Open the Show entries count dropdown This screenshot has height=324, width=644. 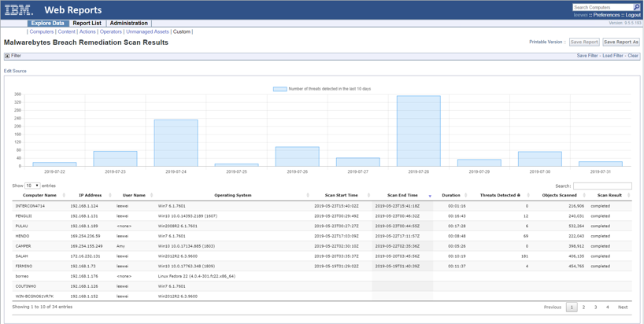coord(32,186)
